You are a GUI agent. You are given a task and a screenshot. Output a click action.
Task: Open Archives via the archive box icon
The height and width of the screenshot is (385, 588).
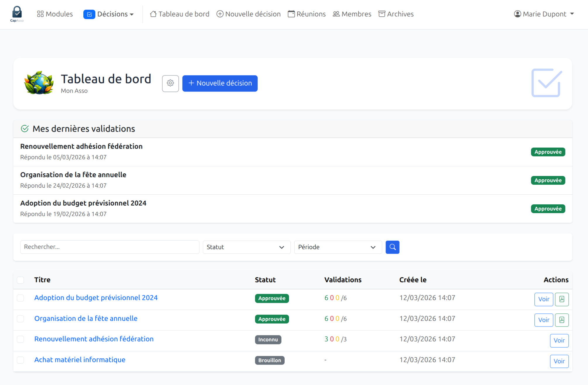click(382, 14)
